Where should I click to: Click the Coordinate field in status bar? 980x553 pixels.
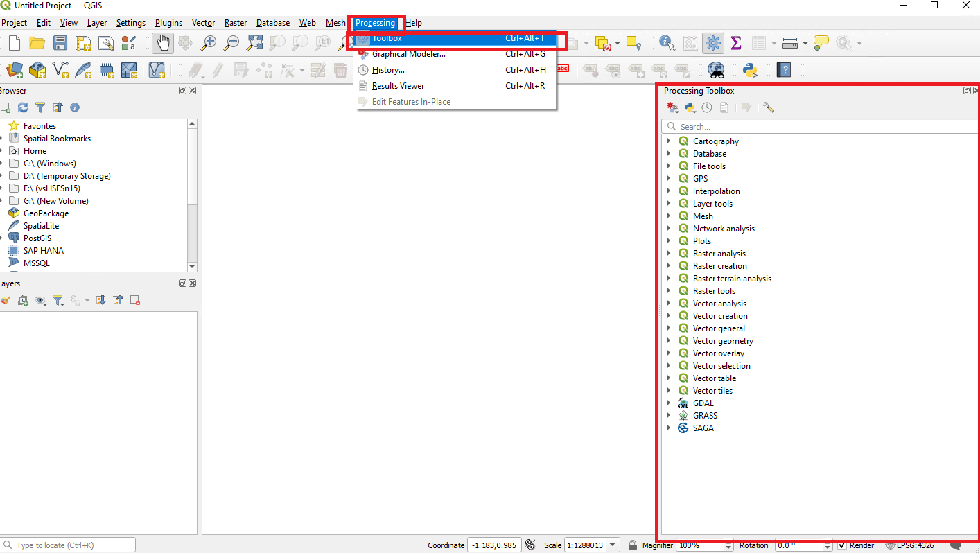pos(493,545)
